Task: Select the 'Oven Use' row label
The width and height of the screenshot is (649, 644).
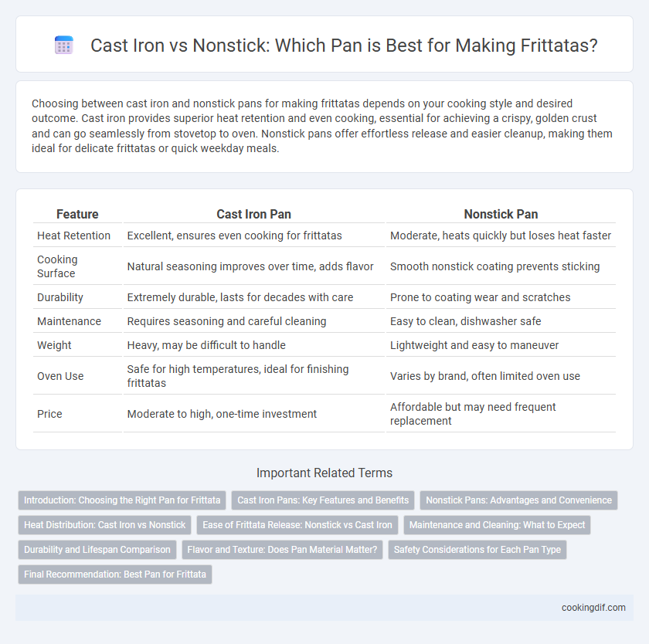Action: [60, 376]
